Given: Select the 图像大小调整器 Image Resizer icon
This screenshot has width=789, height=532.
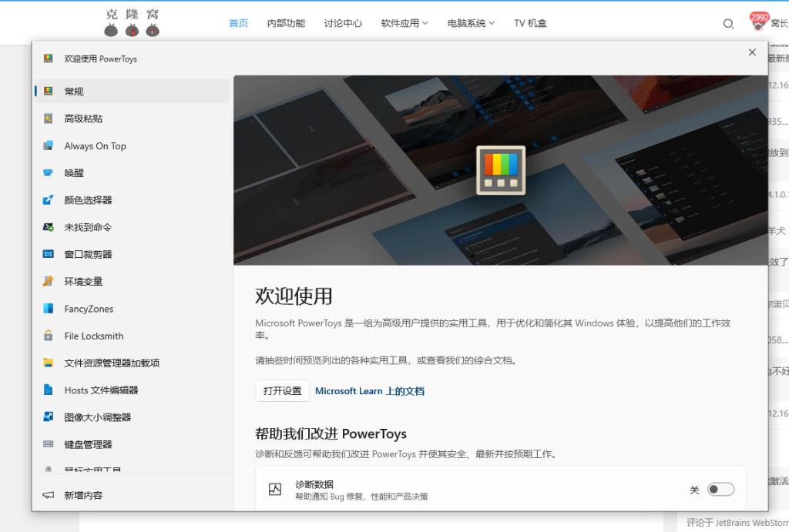Looking at the screenshot, I should click(x=49, y=417).
